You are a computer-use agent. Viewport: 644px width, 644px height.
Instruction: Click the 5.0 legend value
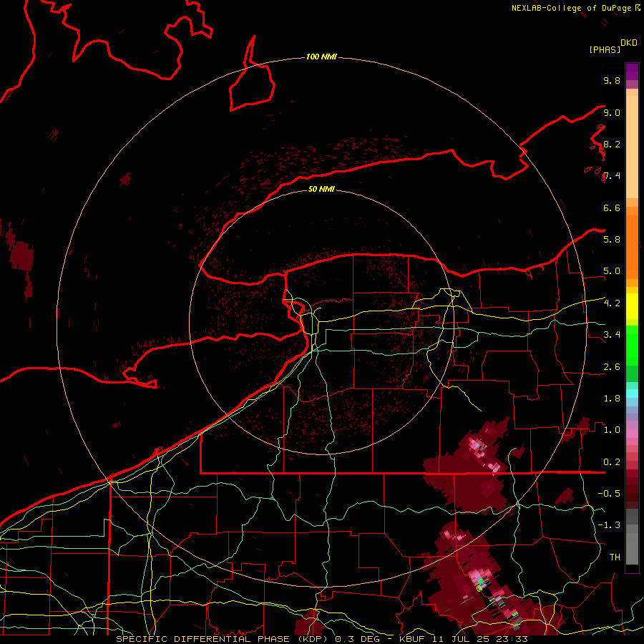612,271
